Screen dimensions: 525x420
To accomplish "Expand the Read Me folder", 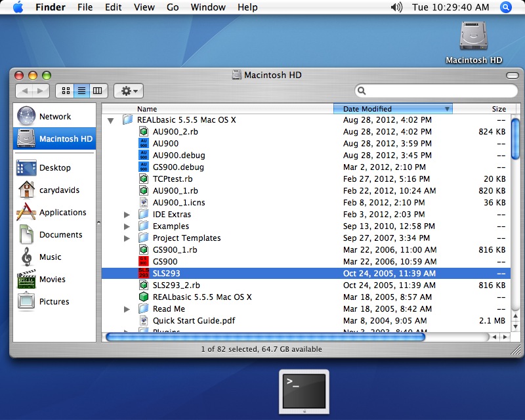I will tap(127, 309).
